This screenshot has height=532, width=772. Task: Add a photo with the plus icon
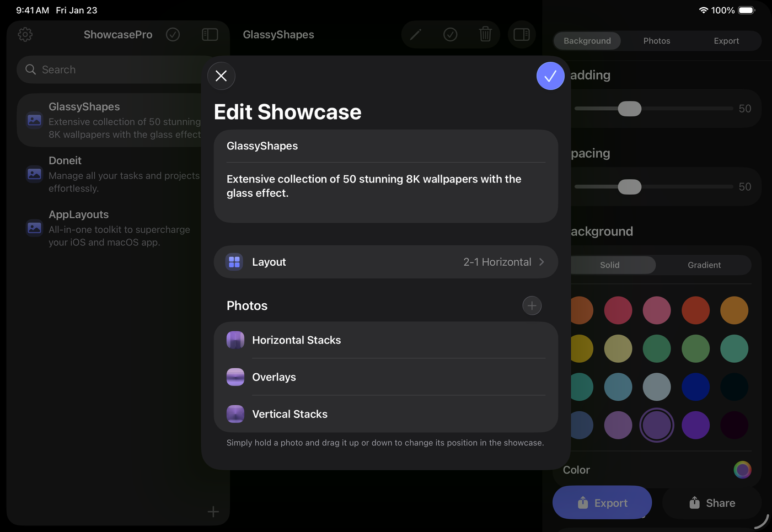[532, 306]
